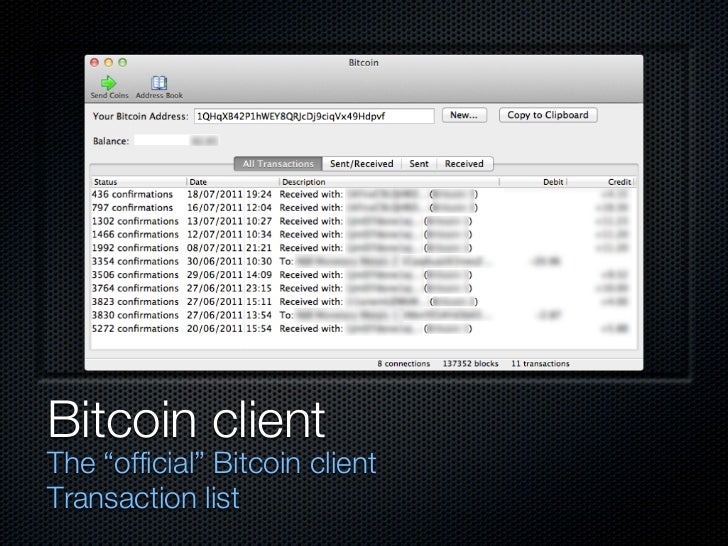Viewport: 728px width, 546px height.
Task: Select the 3830 confirmations transaction row
Action: coord(362,315)
